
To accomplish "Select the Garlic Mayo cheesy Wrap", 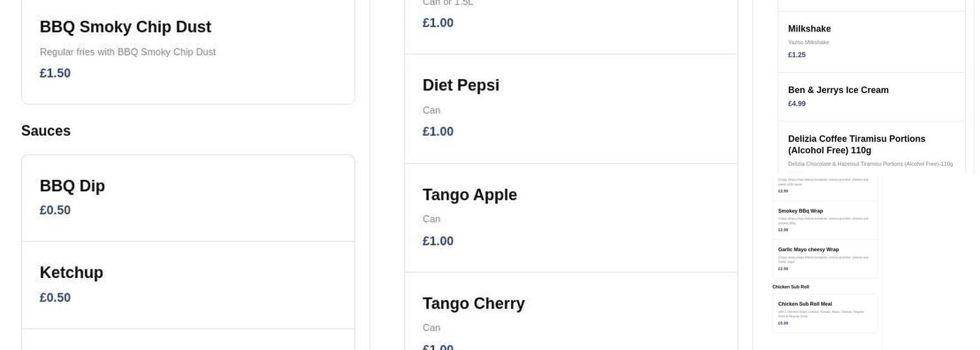I will point(808,249).
